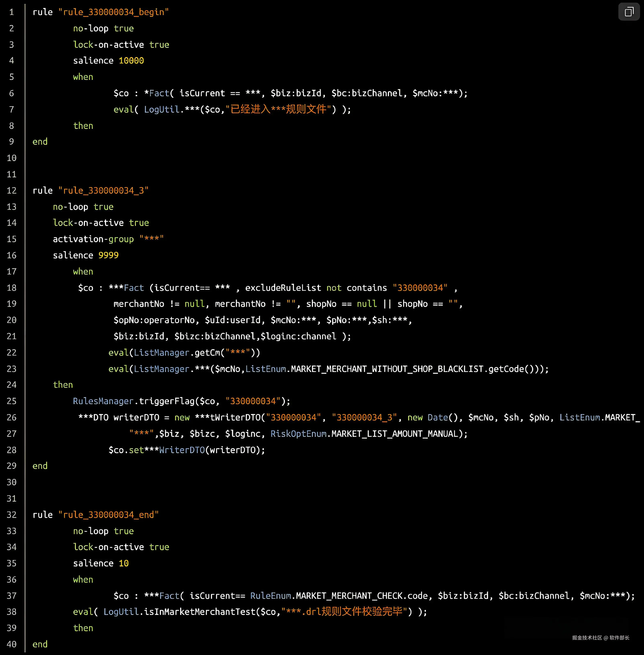644x655 pixels.
Task: Click the "rule_330000034_begin" string
Action: [x=113, y=12]
